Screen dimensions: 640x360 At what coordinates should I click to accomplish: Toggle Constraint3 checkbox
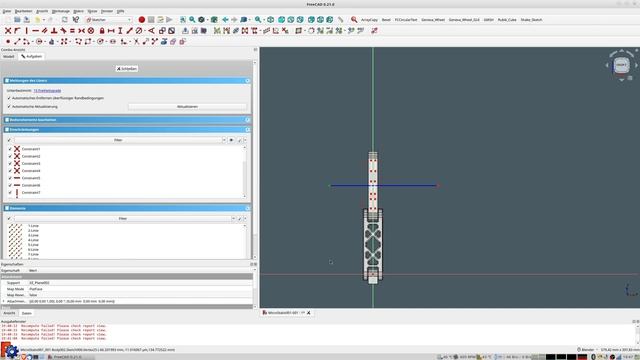[x=10, y=164]
